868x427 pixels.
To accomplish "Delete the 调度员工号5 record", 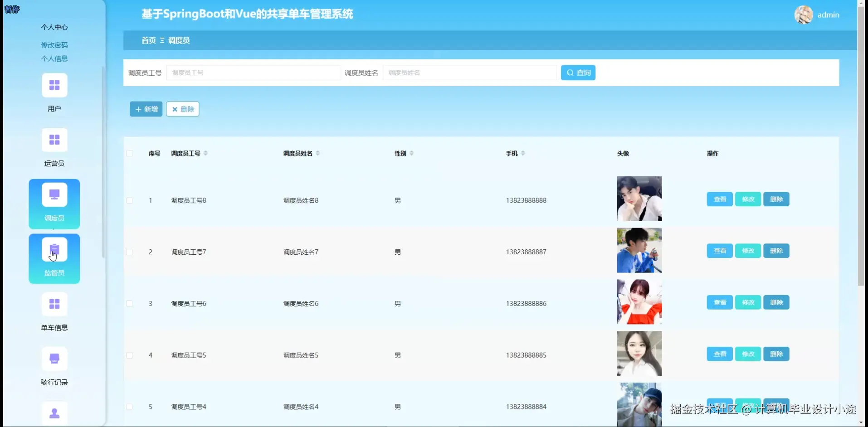I will pyautogui.click(x=776, y=354).
